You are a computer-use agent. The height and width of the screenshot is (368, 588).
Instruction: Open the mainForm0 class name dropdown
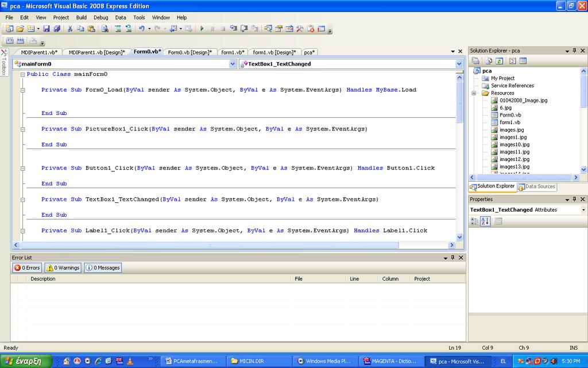tap(233, 64)
